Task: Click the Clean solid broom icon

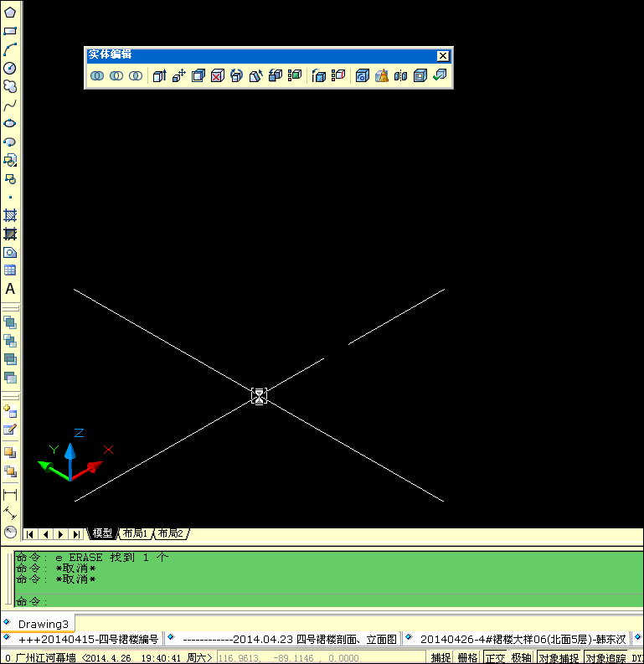Action: (x=382, y=76)
